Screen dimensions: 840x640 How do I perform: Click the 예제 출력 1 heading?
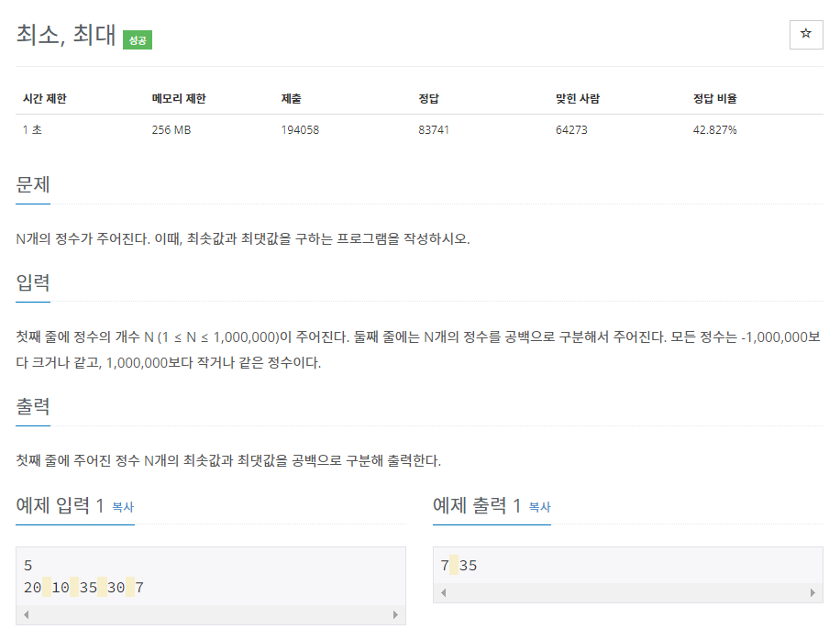tap(477, 505)
